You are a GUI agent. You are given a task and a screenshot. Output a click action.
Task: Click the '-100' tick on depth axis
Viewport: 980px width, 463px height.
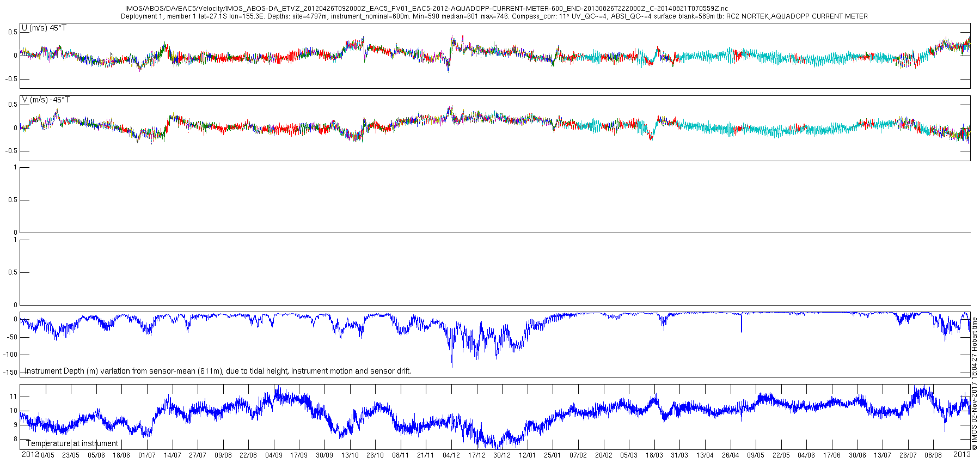point(10,355)
